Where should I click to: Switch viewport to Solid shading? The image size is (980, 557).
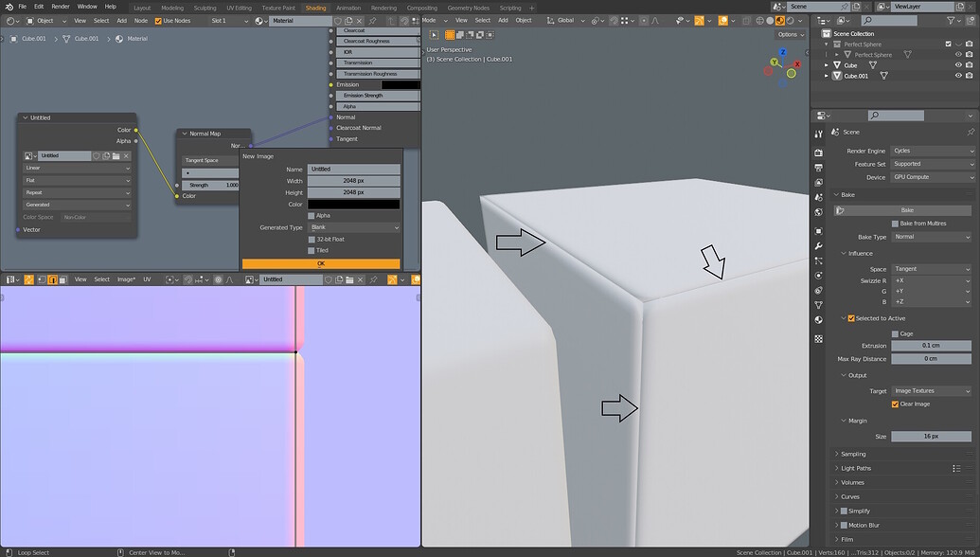[770, 21]
